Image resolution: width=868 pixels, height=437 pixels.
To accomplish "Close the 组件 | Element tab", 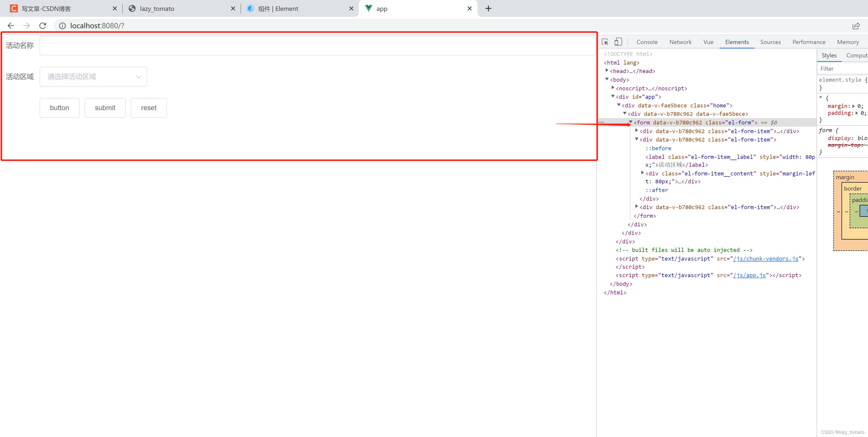I will coord(351,8).
